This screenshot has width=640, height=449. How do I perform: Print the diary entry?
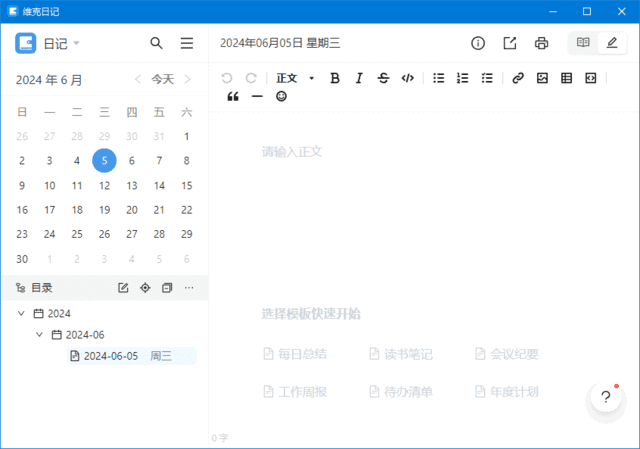(x=541, y=43)
